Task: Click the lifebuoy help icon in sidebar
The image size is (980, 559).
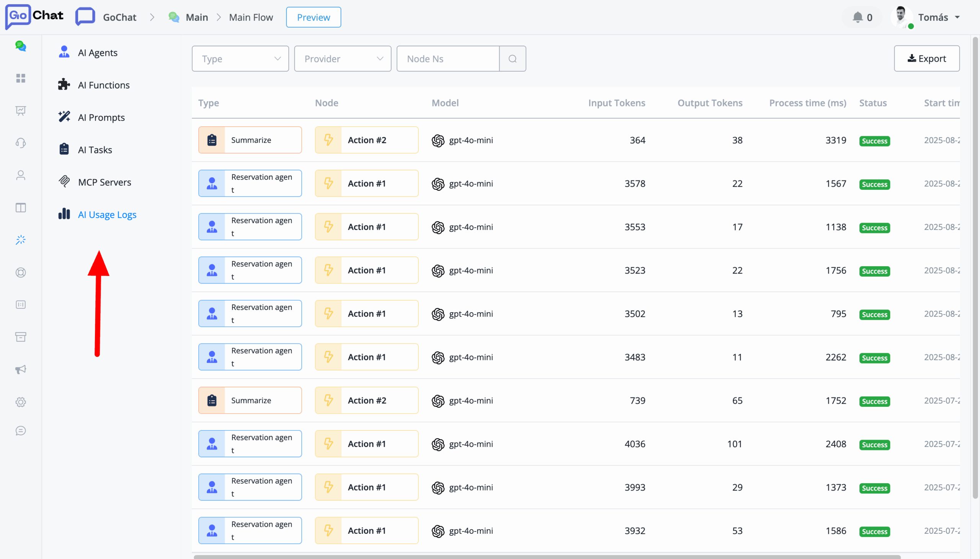Action: click(x=21, y=272)
